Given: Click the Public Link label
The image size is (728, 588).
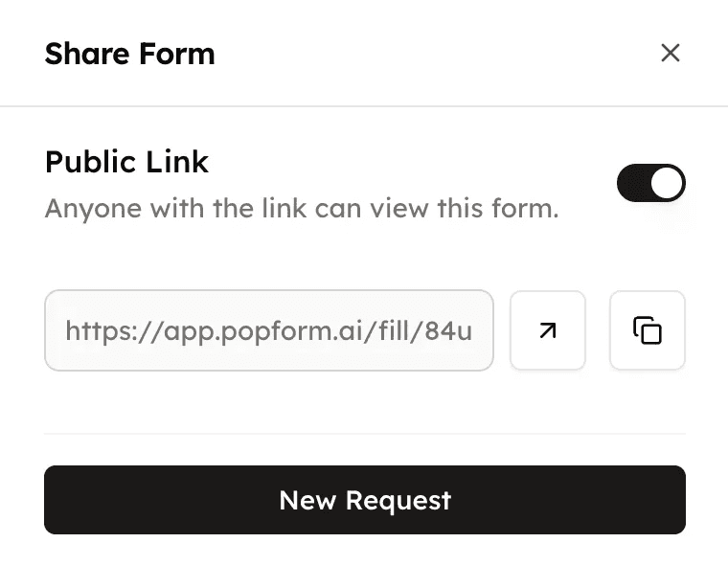Looking at the screenshot, I should pyautogui.click(x=126, y=162).
